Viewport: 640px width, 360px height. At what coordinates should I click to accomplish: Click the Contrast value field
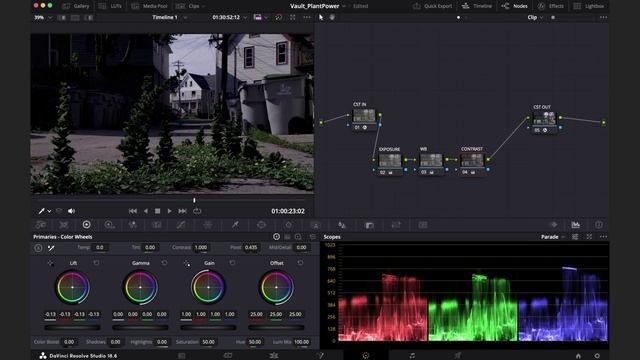[x=200, y=247]
